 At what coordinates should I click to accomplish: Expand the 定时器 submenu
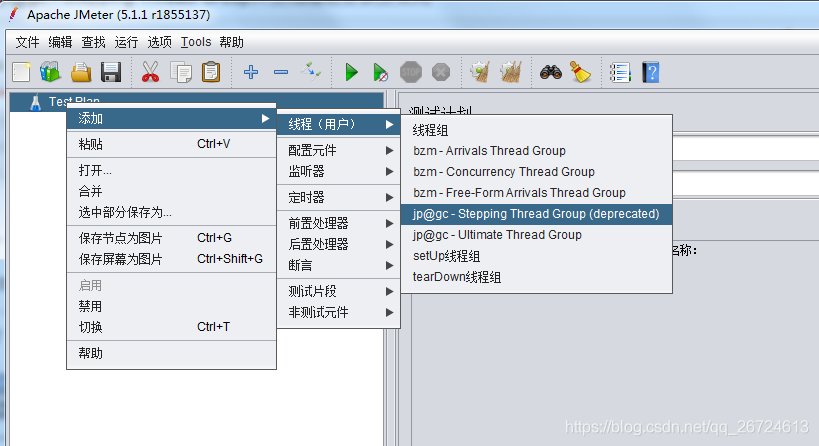338,197
